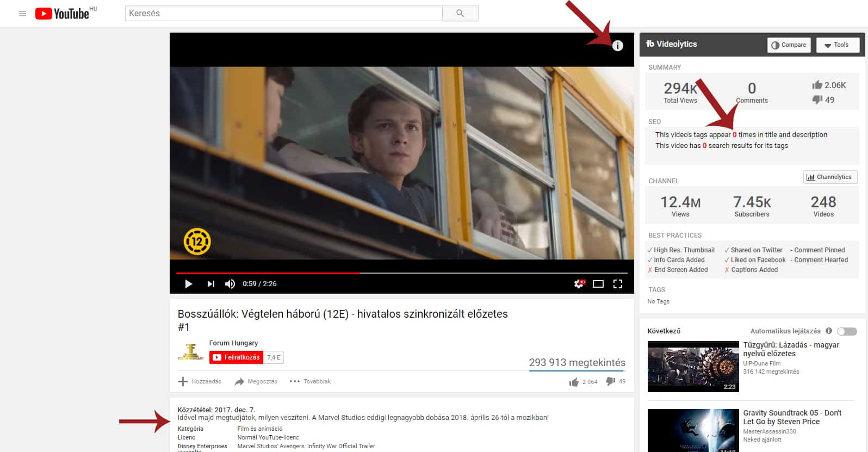Click the 293 913 megtekintés view count
Image resolution: width=868 pixels, height=452 pixels.
(577, 363)
